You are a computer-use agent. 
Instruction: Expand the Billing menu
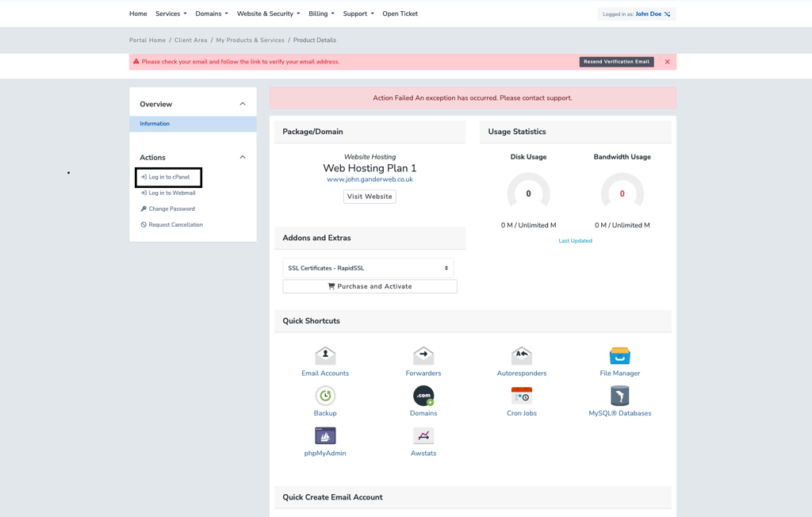click(322, 13)
